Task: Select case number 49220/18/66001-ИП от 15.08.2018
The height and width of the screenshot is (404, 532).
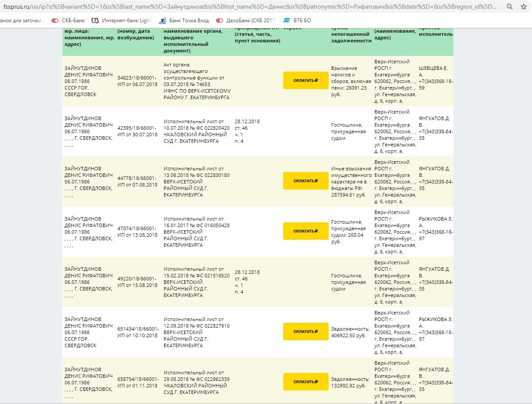Action: pyautogui.click(x=137, y=282)
